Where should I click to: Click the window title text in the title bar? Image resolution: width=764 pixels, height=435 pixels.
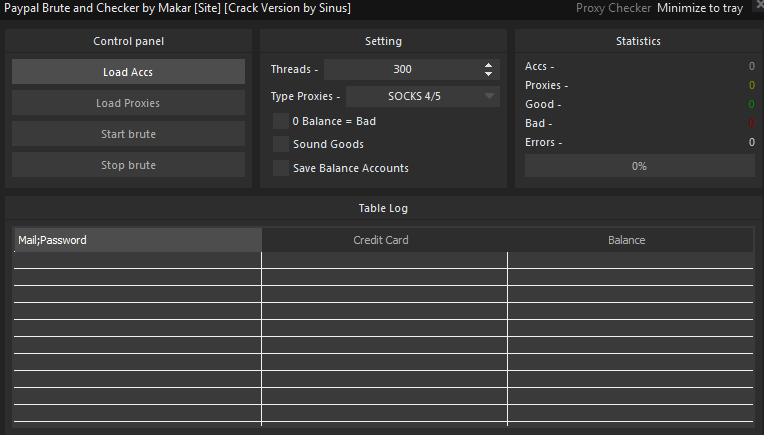[x=177, y=8]
